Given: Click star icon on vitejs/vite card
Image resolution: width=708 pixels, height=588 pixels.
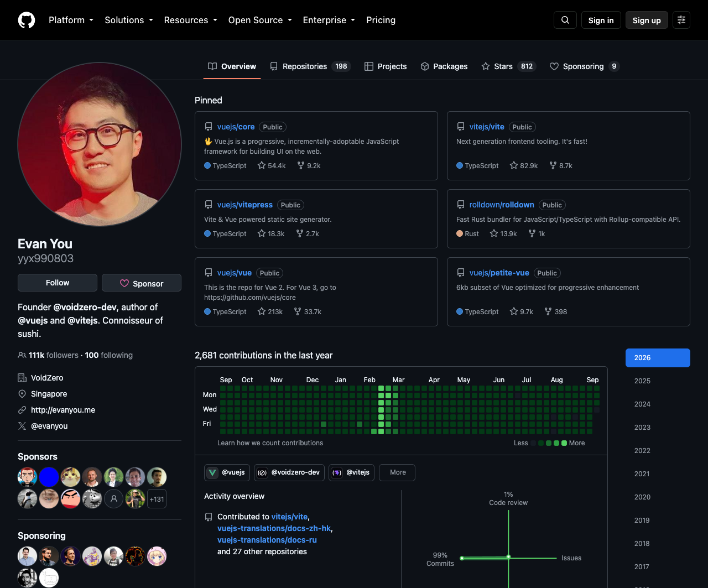Looking at the screenshot, I should 514,165.
